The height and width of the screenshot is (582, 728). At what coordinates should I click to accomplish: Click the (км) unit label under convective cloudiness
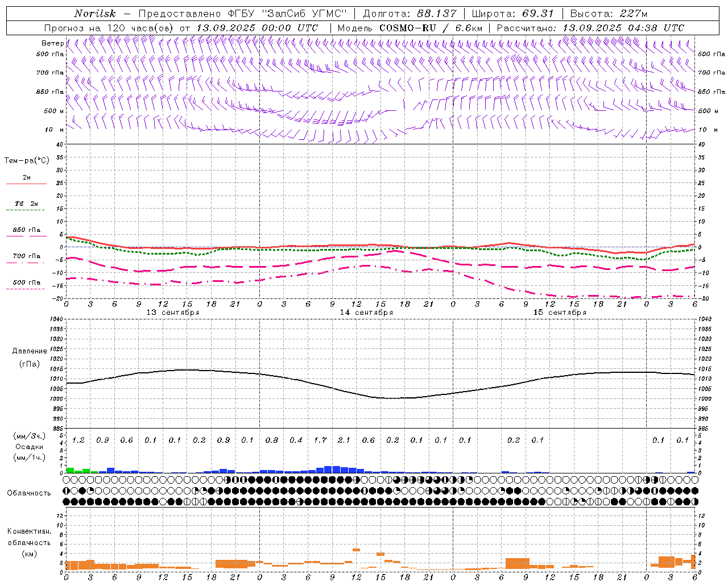tap(29, 554)
